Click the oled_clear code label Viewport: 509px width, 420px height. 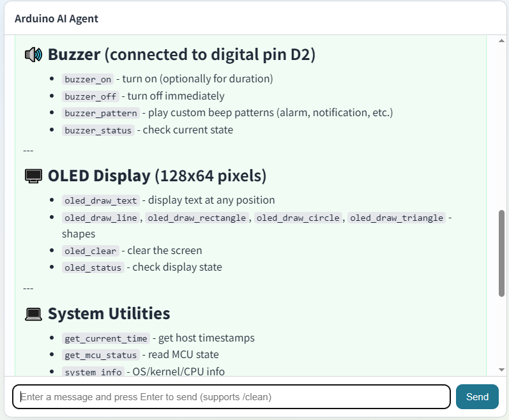tap(90, 251)
